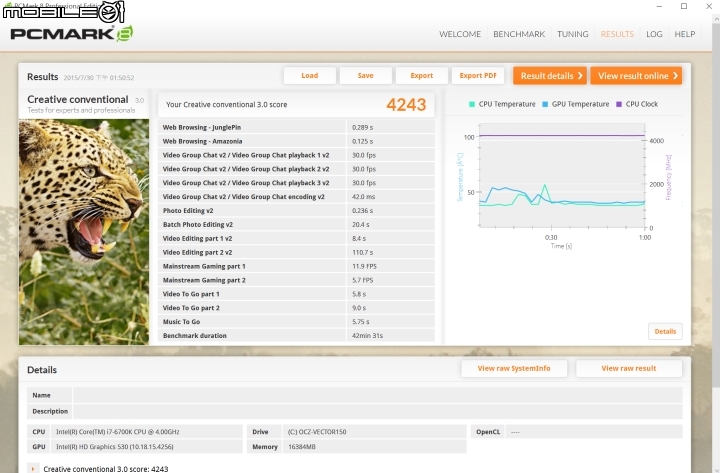Click the 42min 31s duration value
The height and width of the screenshot is (473, 720).
pos(367,336)
